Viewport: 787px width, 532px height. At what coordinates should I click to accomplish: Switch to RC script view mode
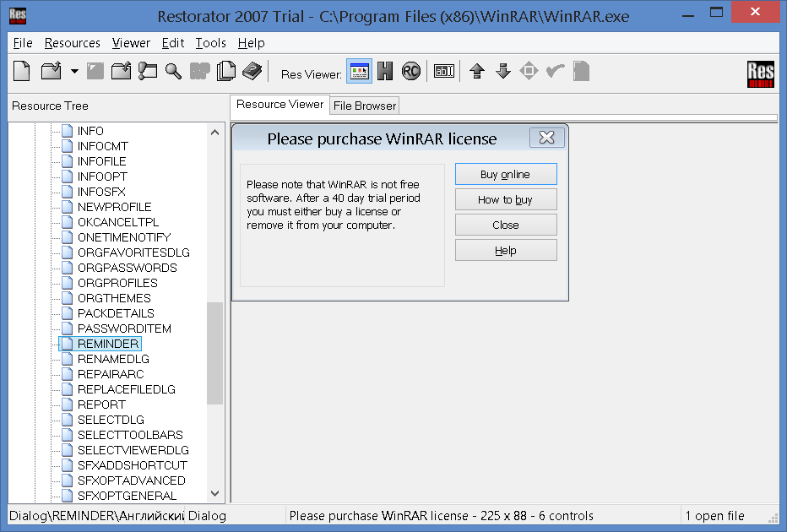(411, 72)
